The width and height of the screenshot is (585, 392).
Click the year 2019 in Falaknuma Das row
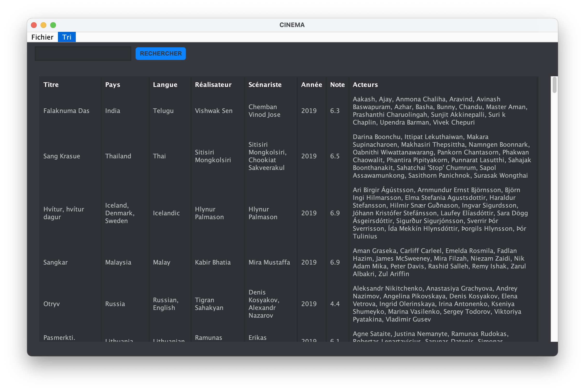pyautogui.click(x=309, y=111)
